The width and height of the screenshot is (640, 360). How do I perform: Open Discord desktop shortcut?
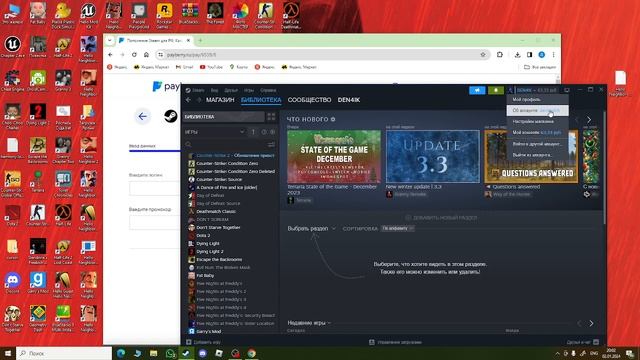pos(13,282)
